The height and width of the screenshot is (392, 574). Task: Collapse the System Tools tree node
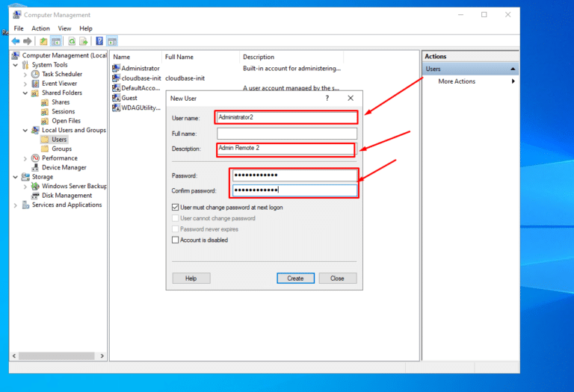pyautogui.click(x=16, y=65)
